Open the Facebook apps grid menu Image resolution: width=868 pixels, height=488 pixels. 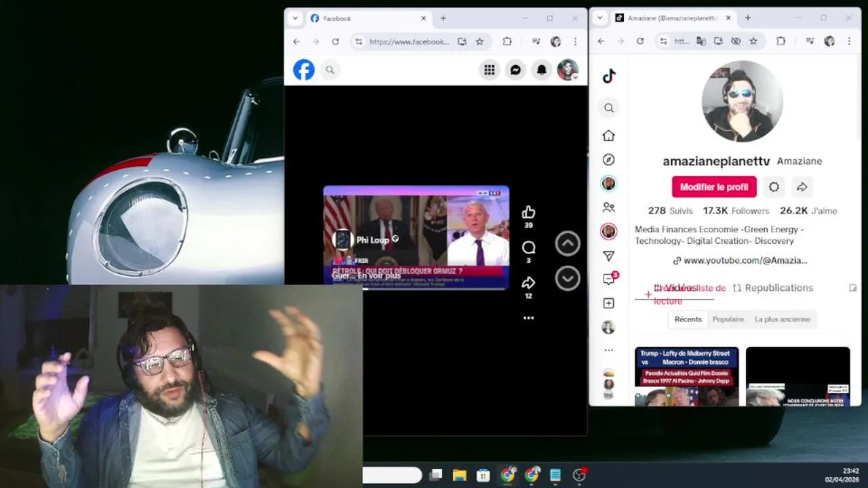[489, 70]
